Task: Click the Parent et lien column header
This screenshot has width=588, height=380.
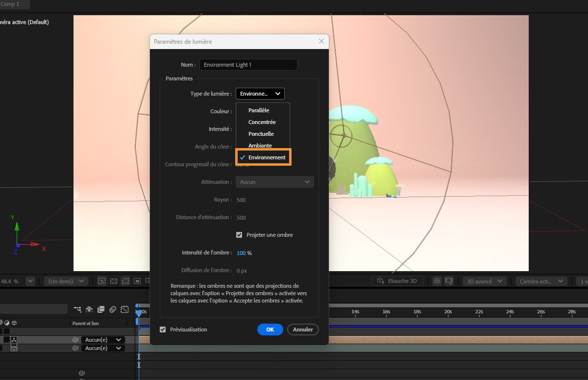Action: point(85,323)
